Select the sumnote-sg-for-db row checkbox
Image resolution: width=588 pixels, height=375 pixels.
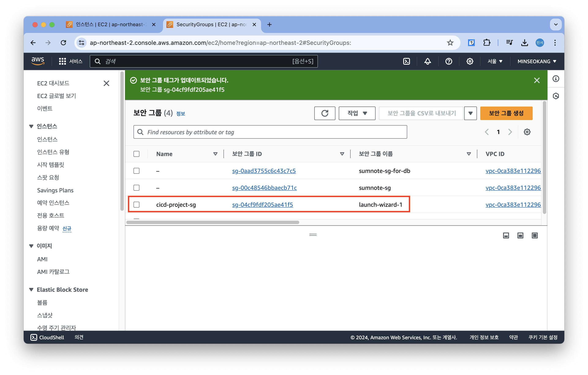click(136, 171)
